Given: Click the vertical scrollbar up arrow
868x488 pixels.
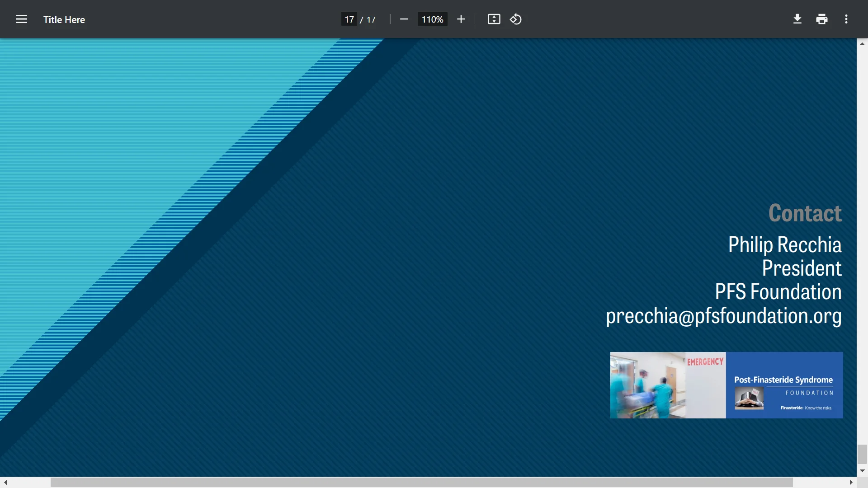Looking at the screenshot, I should click(x=862, y=44).
